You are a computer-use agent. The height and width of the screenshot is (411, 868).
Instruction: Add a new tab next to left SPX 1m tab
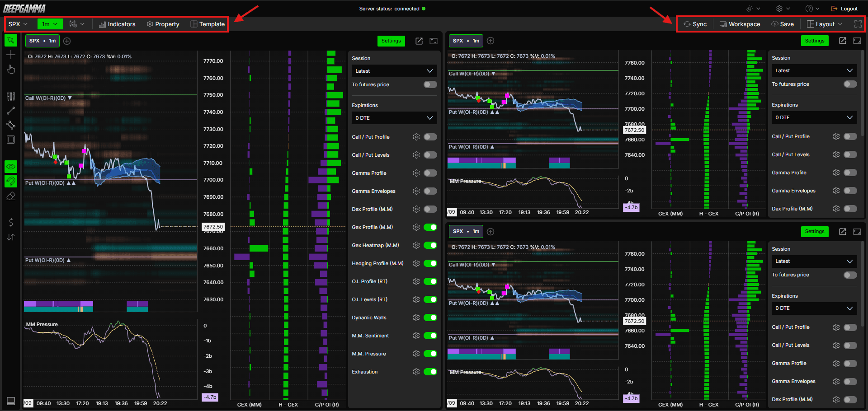67,41
